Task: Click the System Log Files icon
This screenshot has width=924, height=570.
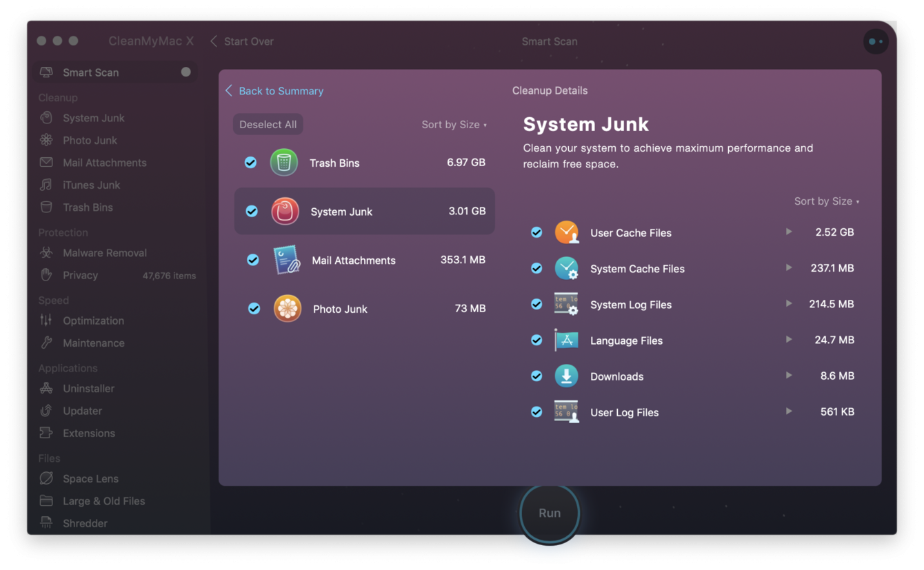Action: click(567, 304)
